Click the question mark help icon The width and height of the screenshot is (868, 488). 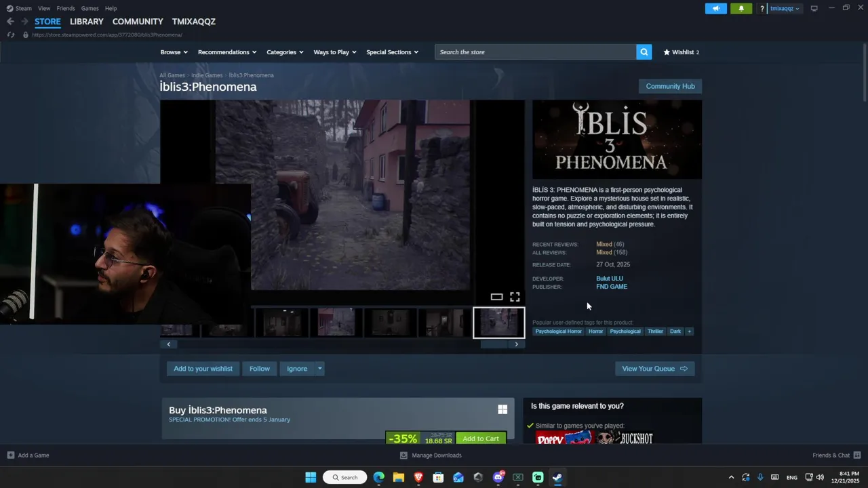pyautogui.click(x=762, y=9)
